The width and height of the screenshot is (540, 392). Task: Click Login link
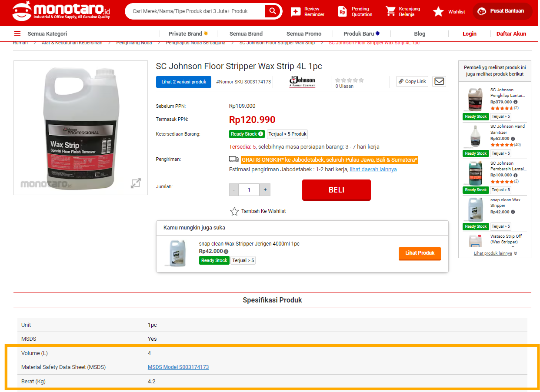click(470, 33)
